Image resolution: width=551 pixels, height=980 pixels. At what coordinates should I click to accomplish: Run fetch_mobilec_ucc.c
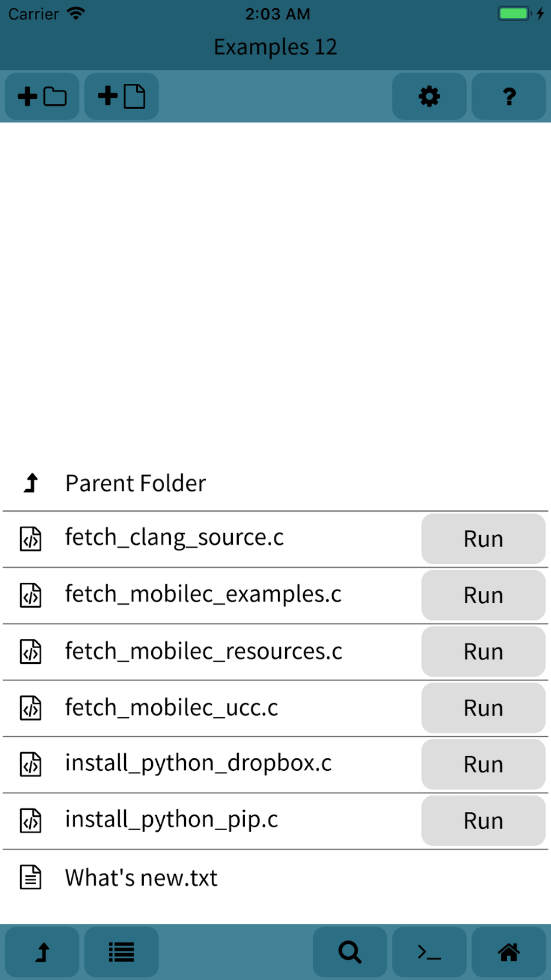click(482, 708)
